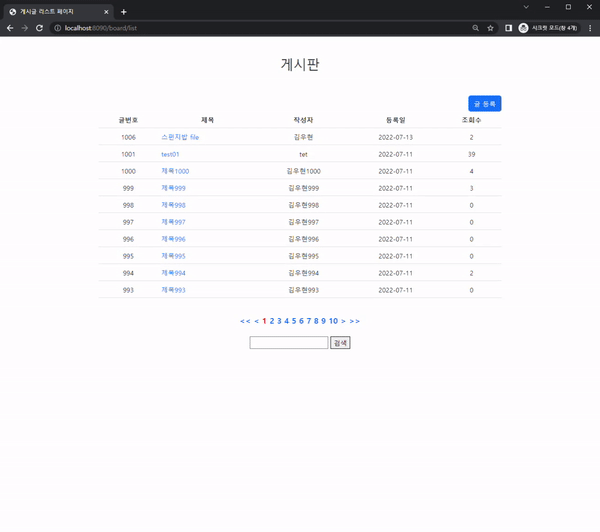600x532 pixels.
Task: Select the 게시글 리스트 페이지 tab
Action: (59, 12)
